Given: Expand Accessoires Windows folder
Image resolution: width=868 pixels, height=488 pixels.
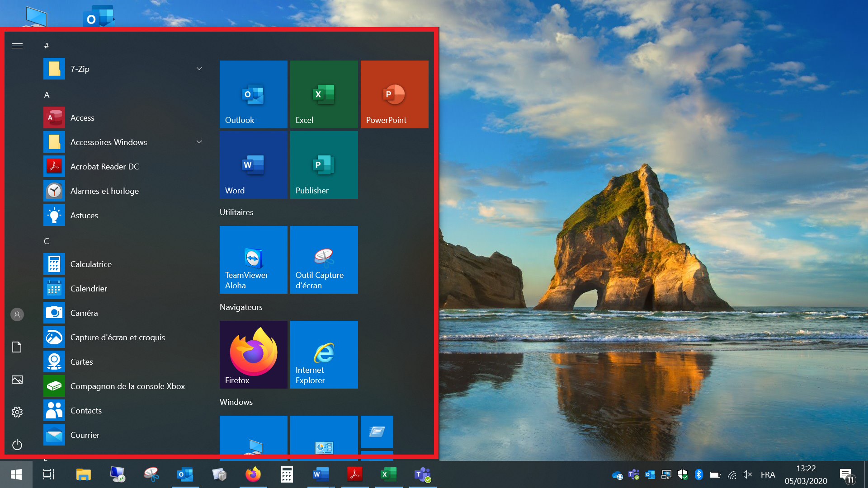Looking at the screenshot, I should (124, 142).
